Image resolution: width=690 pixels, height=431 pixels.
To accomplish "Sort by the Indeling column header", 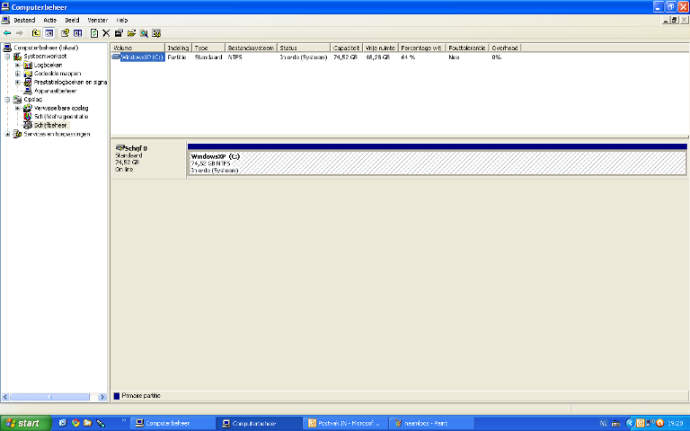I will click(x=178, y=48).
